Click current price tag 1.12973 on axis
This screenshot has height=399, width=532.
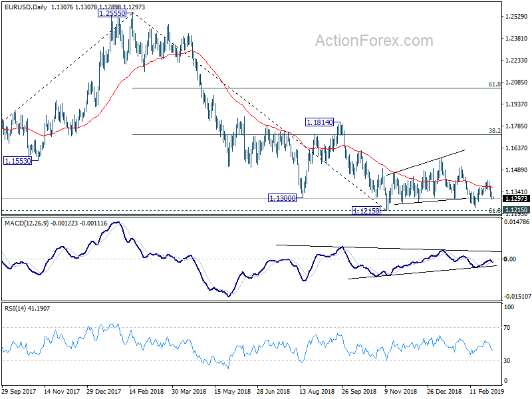tap(516, 199)
